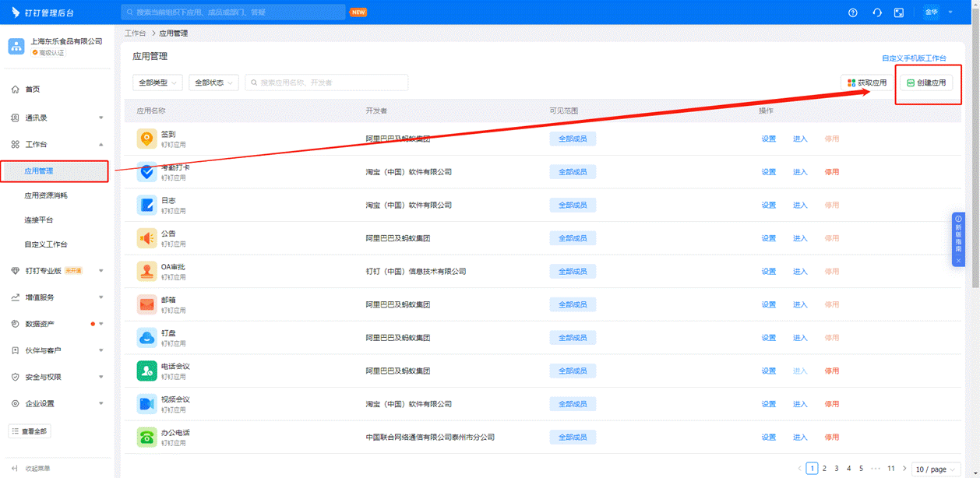Click the help question mark icon
Image resolution: width=980 pixels, height=478 pixels.
click(853, 12)
